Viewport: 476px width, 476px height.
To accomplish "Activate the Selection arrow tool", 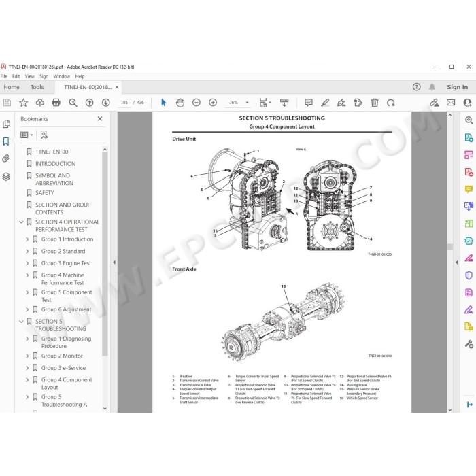I will (x=164, y=103).
